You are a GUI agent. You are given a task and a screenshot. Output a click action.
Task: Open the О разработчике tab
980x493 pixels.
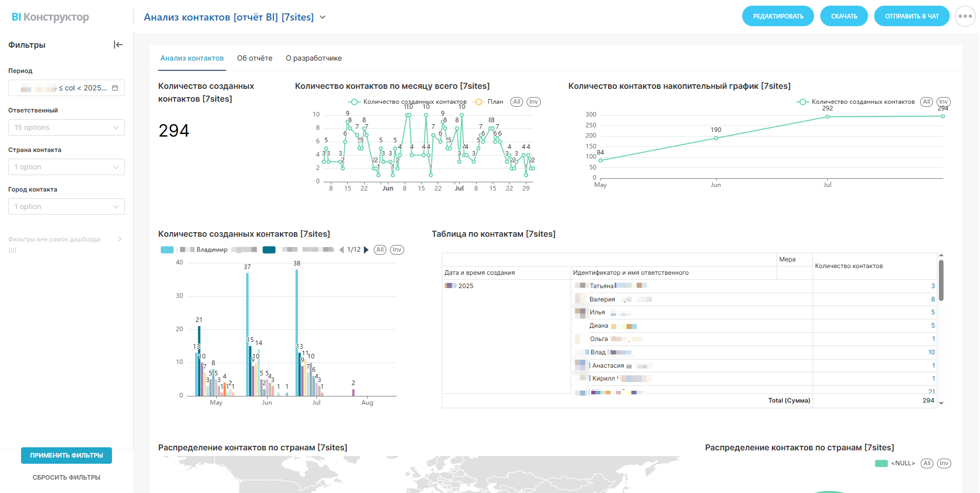[x=314, y=58]
